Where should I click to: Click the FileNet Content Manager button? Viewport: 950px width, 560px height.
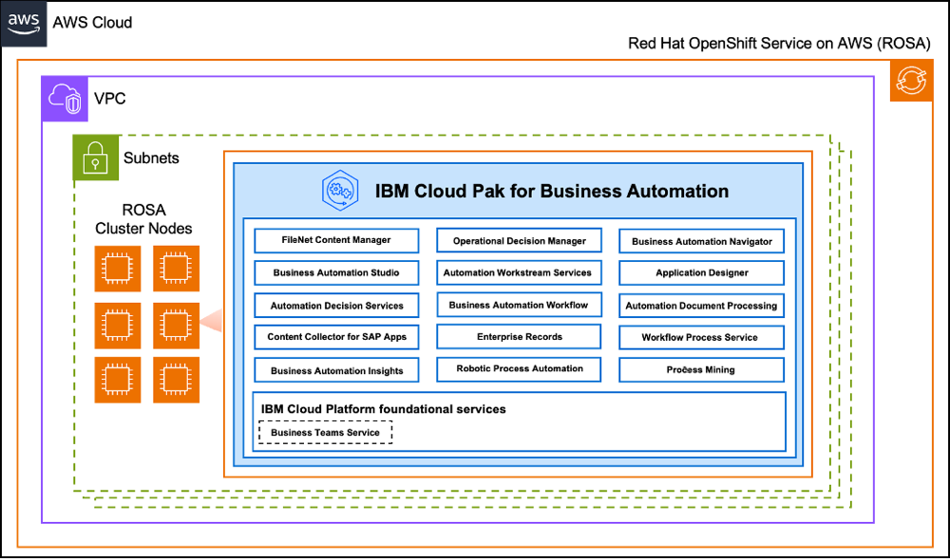336,240
